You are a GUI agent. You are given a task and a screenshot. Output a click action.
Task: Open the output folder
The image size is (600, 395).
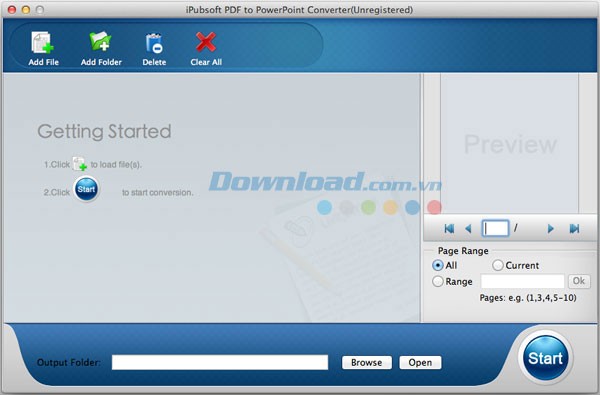[x=420, y=362]
